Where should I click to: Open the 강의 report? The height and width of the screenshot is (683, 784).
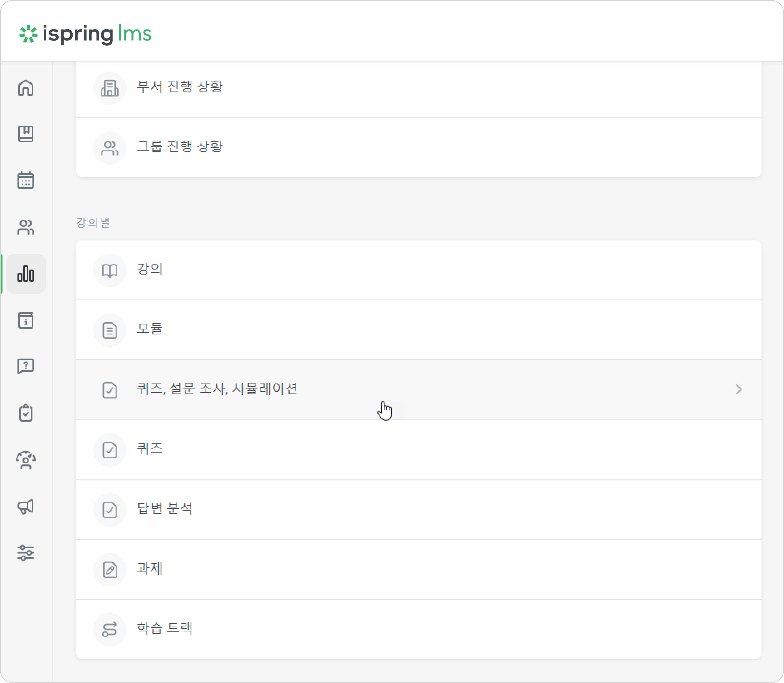click(x=418, y=270)
